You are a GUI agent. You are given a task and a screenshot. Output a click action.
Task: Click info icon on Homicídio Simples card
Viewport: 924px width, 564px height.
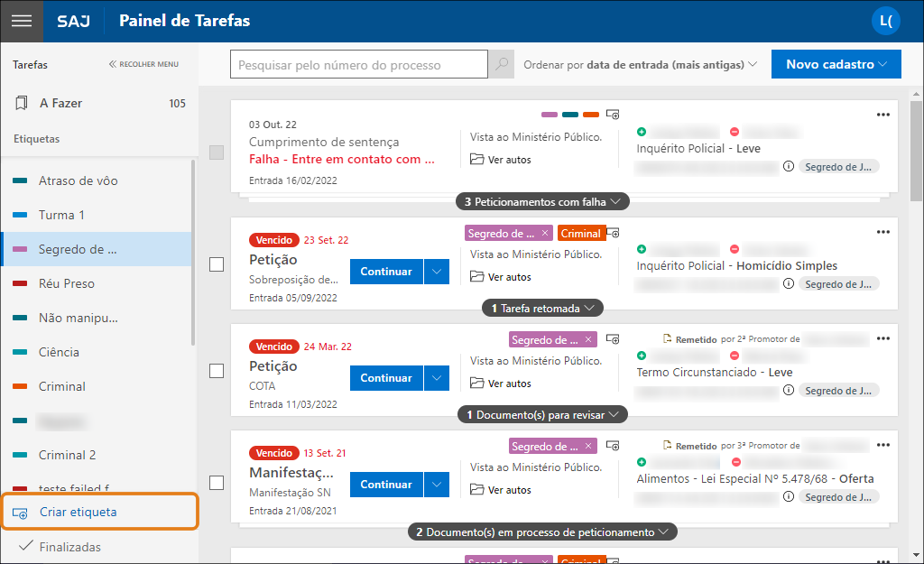pyautogui.click(x=789, y=283)
